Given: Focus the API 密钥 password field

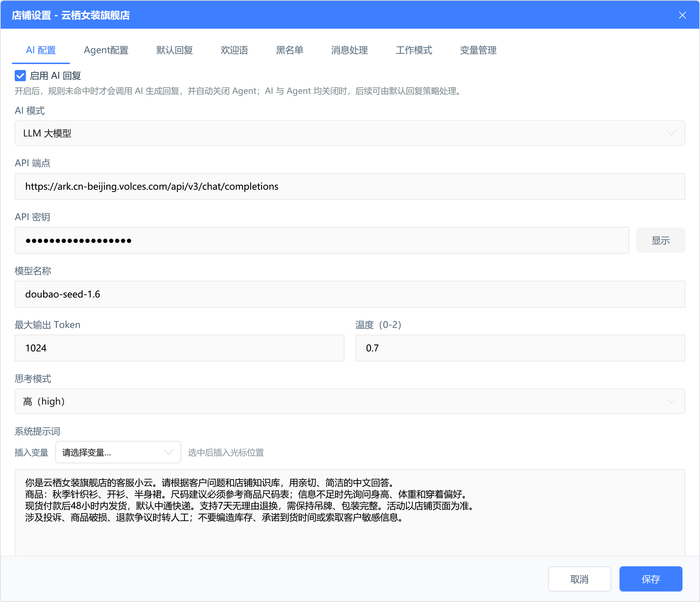Looking at the screenshot, I should click(322, 240).
